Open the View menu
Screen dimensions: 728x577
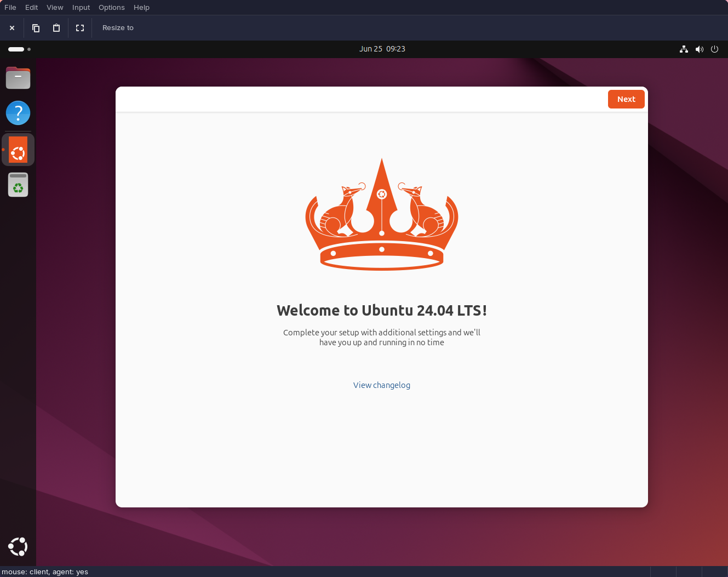coord(55,8)
